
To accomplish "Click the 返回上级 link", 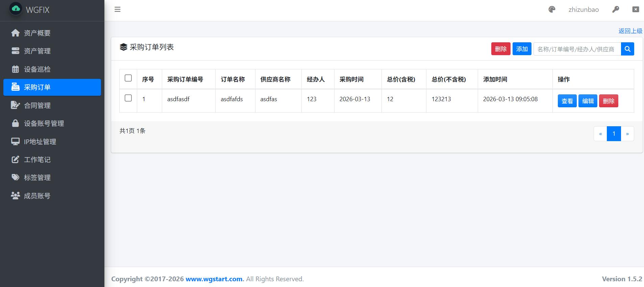I will coord(630,31).
